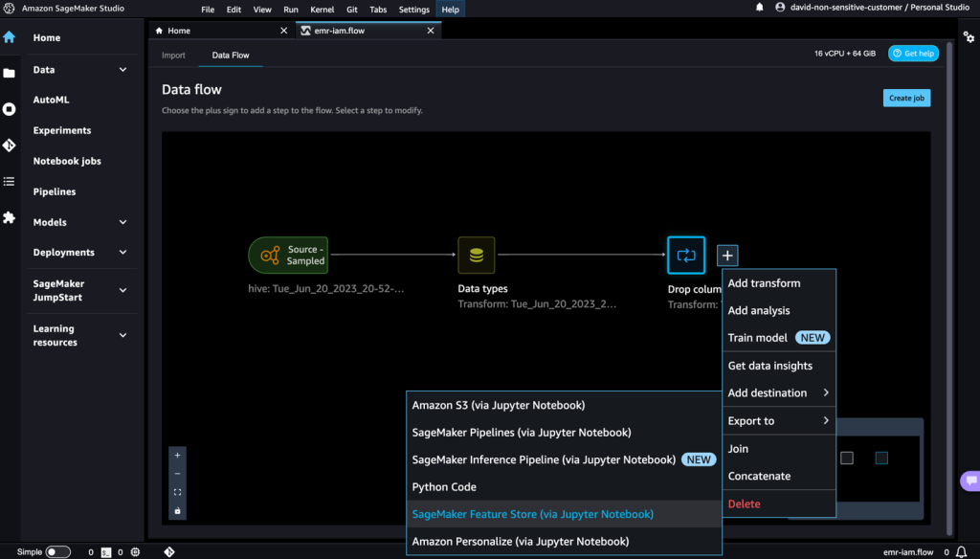This screenshot has height=559, width=980.
Task: Choose Add transform from context menu
Action: [x=779, y=283]
